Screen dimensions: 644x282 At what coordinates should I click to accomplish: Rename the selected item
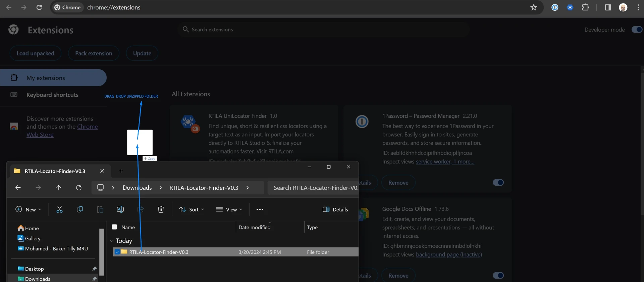point(120,209)
